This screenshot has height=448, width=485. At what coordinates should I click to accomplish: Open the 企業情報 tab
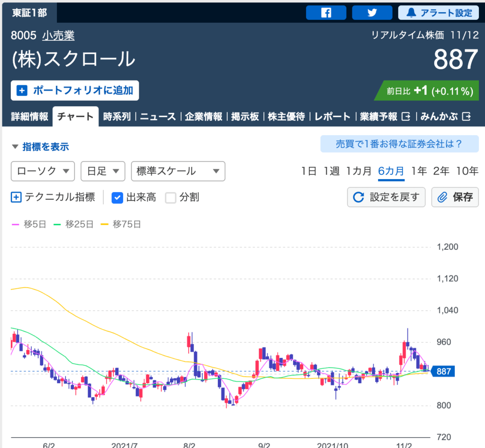tap(204, 117)
